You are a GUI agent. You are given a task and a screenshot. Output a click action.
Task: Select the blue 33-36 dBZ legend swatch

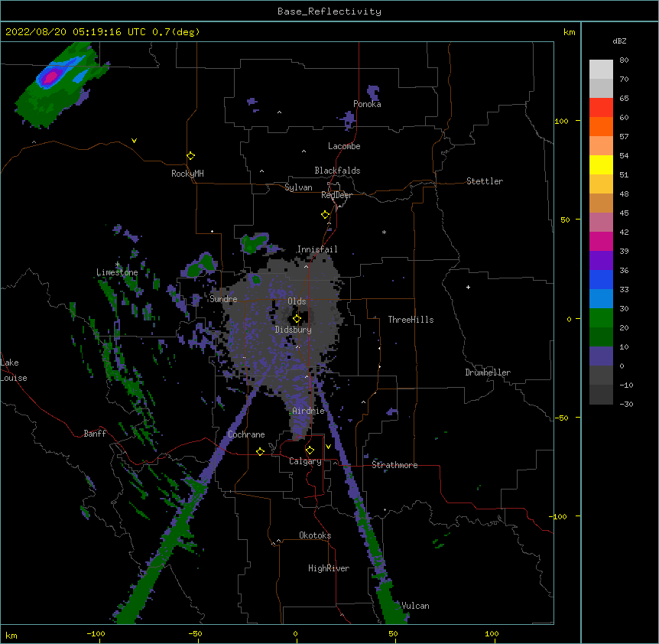point(601,279)
